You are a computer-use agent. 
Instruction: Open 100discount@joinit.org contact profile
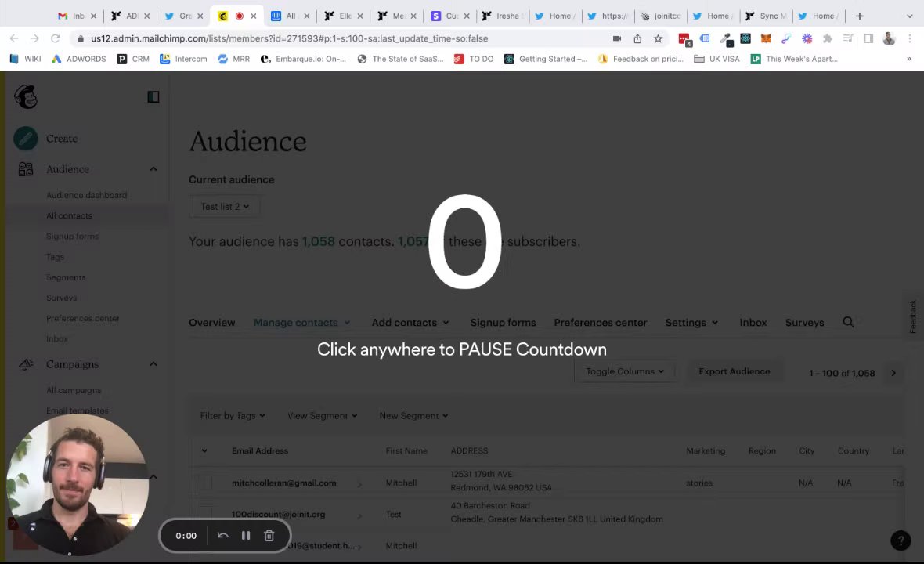click(x=278, y=514)
